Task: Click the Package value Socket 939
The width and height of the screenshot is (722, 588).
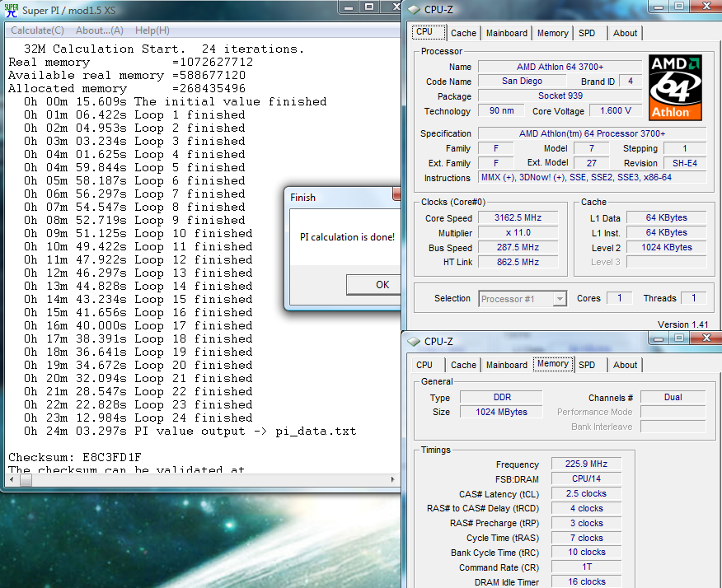Action: 560,96
